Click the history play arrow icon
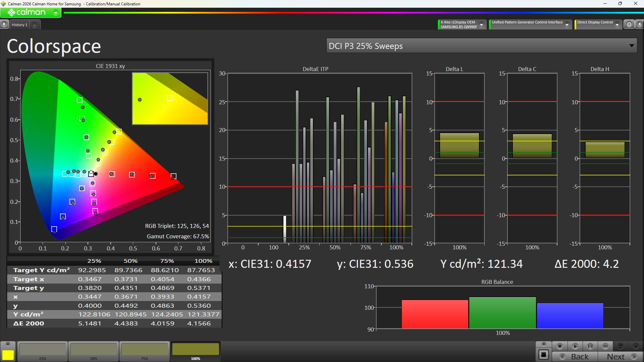The width and height of the screenshot is (644, 362). [x=4, y=24]
